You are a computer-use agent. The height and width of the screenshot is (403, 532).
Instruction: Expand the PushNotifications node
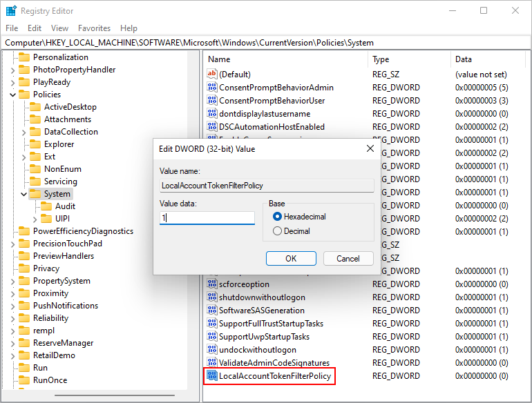point(13,306)
